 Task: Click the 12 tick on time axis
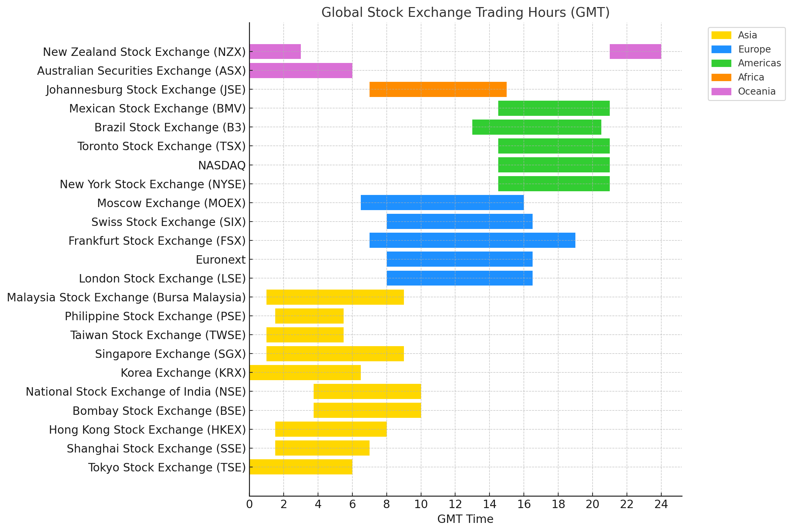click(x=455, y=504)
